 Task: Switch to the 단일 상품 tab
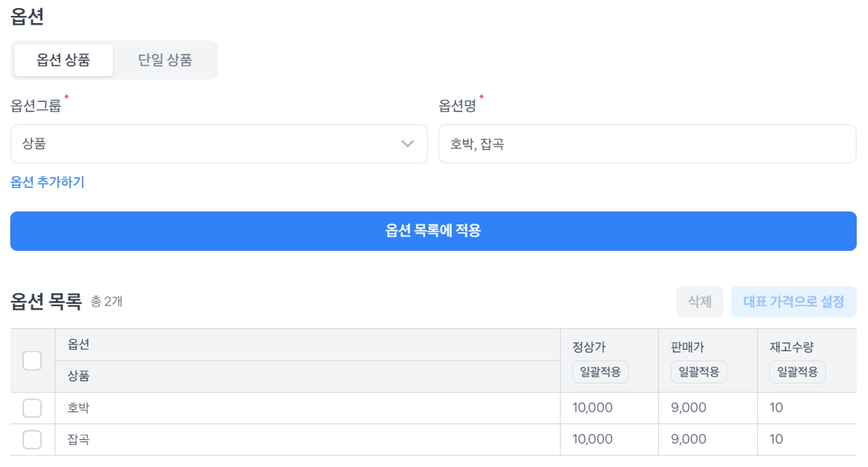coord(165,60)
